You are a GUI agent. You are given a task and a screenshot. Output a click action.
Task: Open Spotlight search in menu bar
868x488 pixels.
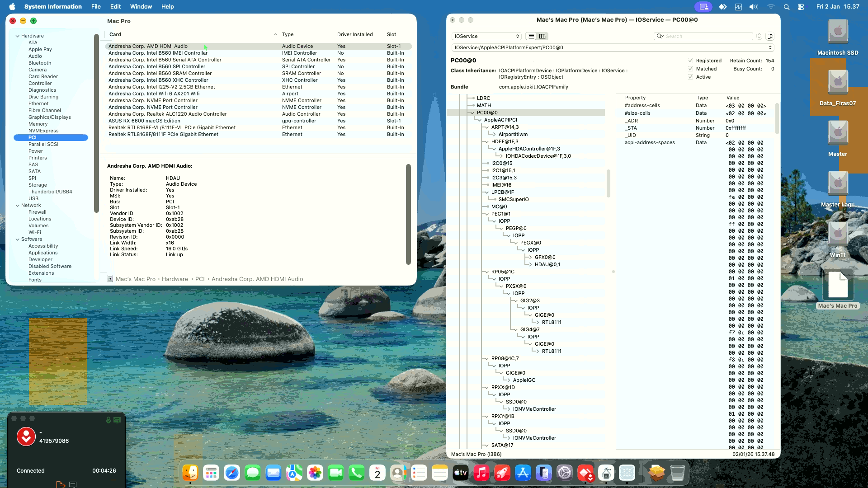coord(787,7)
